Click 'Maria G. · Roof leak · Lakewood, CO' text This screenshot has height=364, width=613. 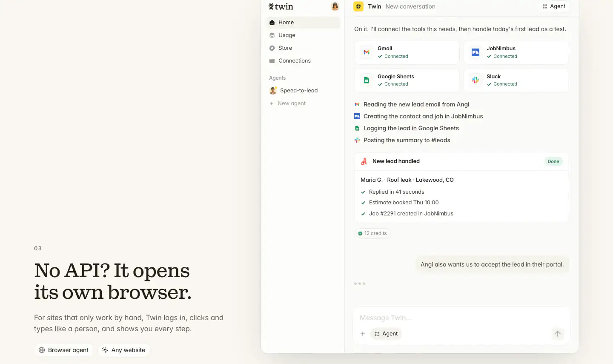(x=407, y=180)
